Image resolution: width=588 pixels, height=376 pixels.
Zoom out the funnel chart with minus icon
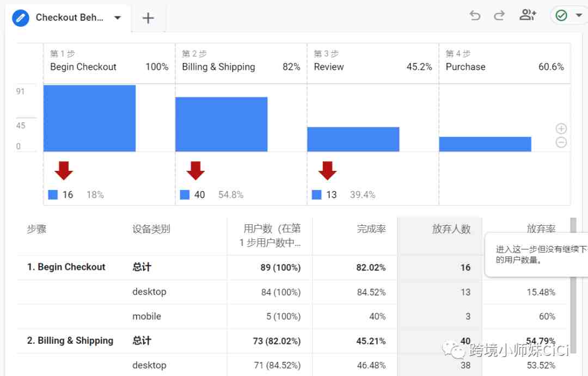tap(561, 143)
